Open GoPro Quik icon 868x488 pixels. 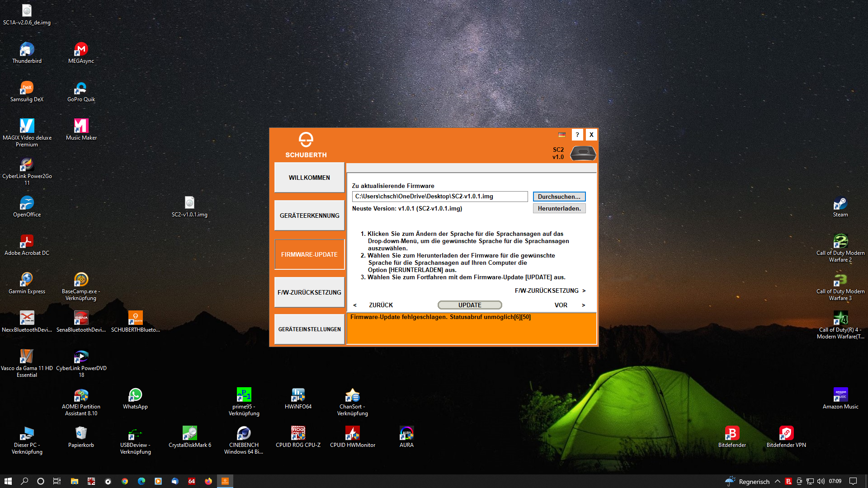point(81,91)
